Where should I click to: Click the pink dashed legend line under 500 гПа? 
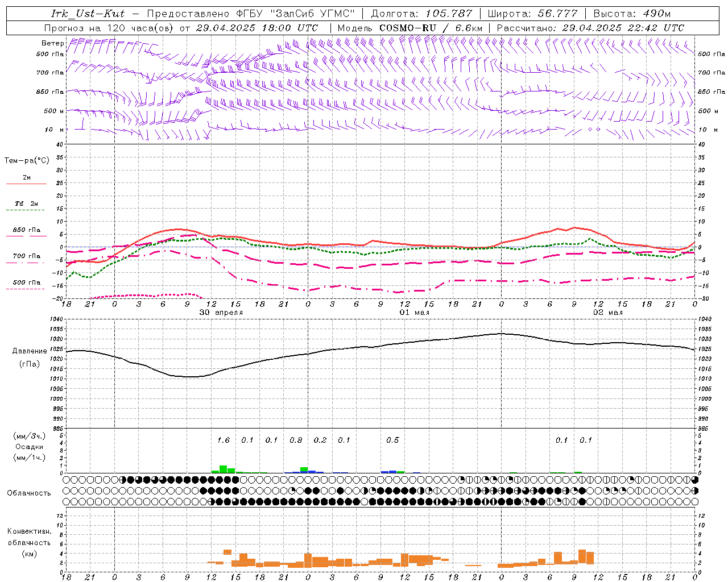(x=25, y=289)
